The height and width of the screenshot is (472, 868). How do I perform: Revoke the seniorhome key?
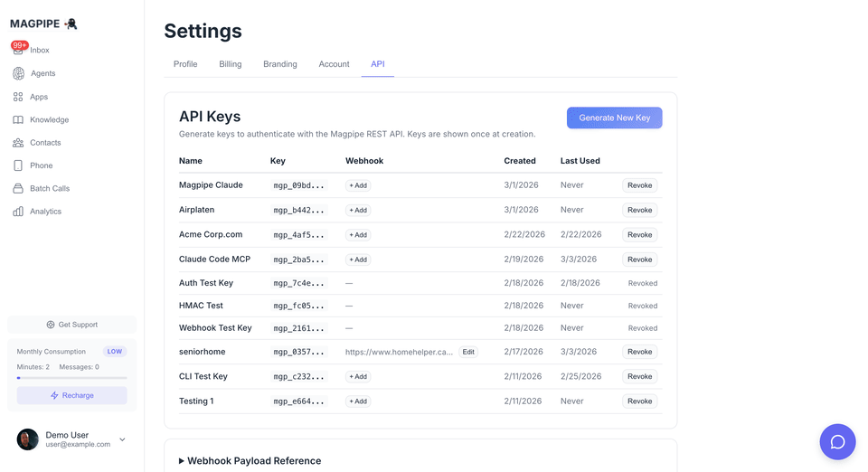coord(640,352)
